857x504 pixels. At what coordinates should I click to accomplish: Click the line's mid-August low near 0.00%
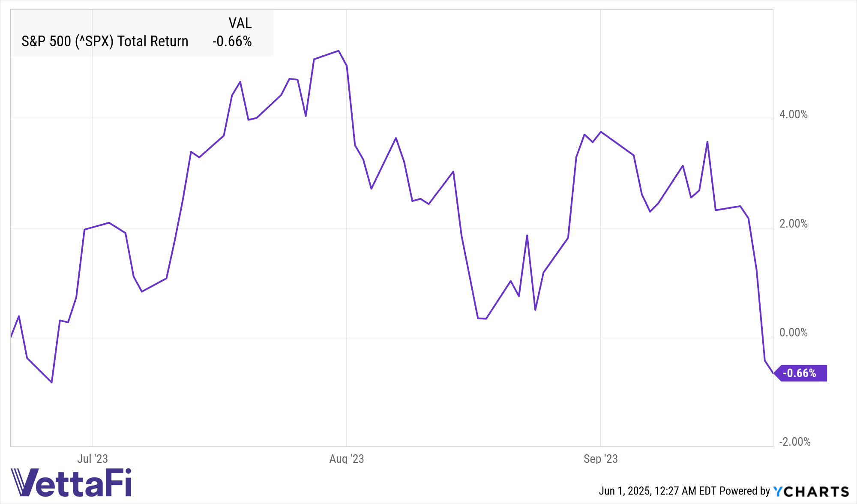click(482, 318)
